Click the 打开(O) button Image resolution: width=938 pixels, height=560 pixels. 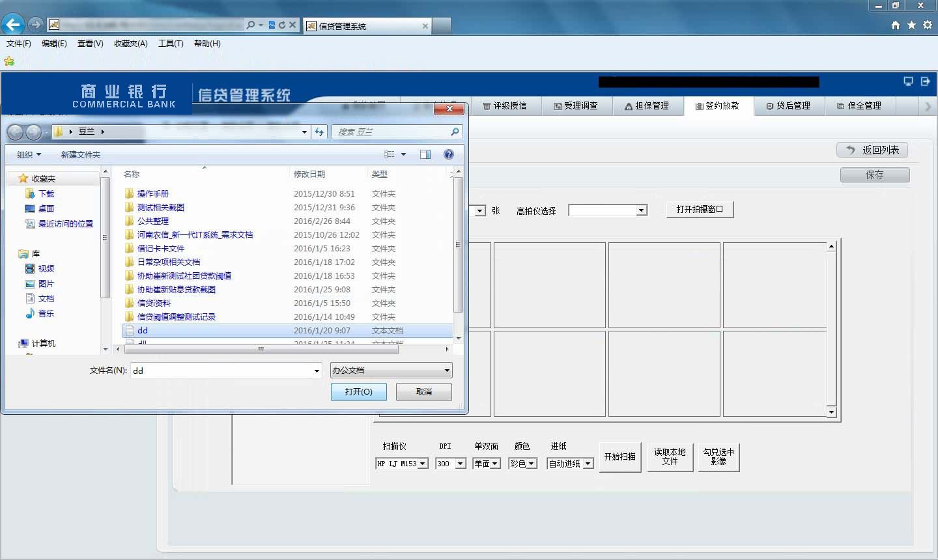[359, 392]
